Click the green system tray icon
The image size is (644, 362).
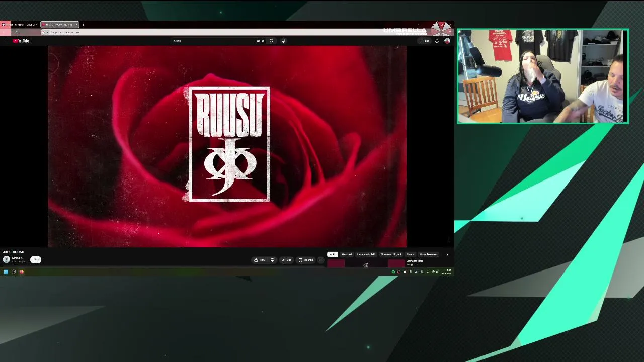[393, 272]
